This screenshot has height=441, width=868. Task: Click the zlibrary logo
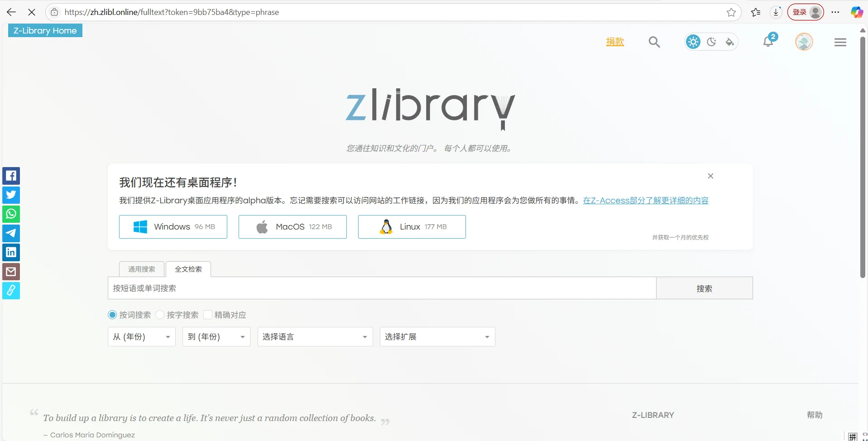(x=430, y=109)
